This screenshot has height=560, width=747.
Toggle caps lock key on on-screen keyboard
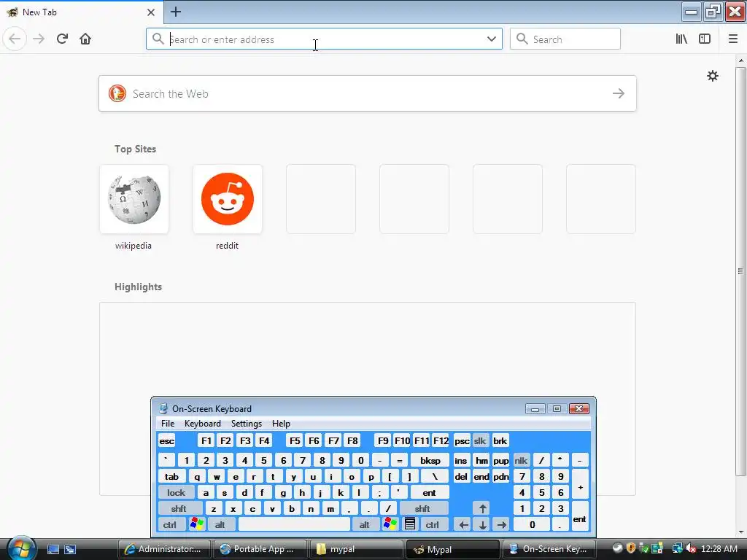pos(176,492)
